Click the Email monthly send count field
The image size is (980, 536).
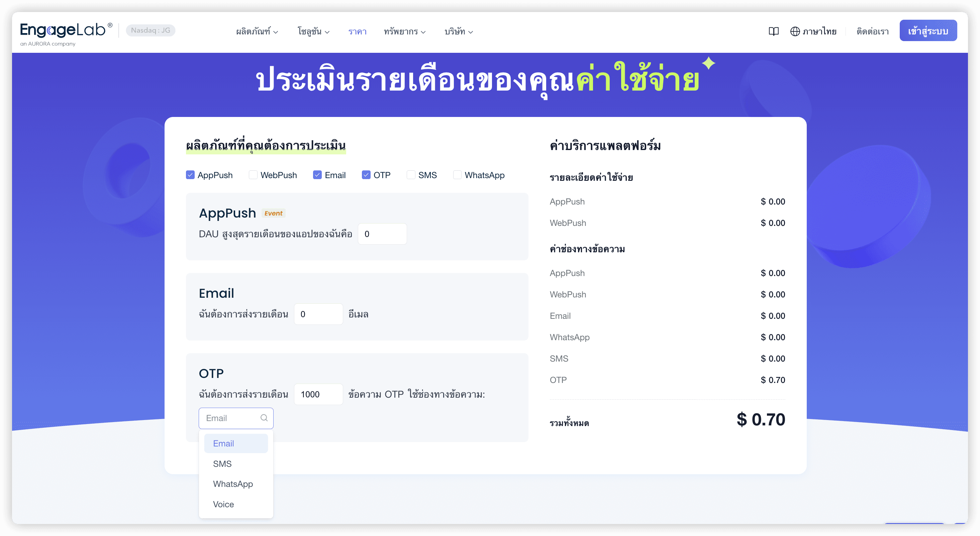[x=318, y=314]
